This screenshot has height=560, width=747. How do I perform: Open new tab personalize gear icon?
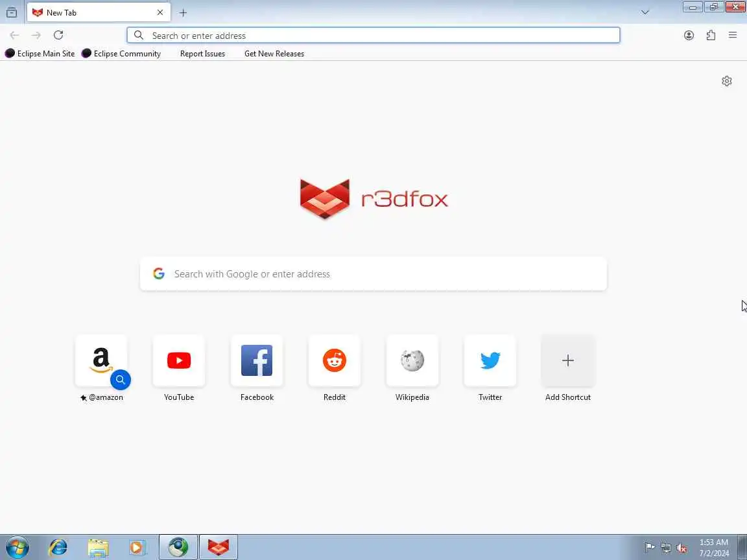pyautogui.click(x=726, y=81)
